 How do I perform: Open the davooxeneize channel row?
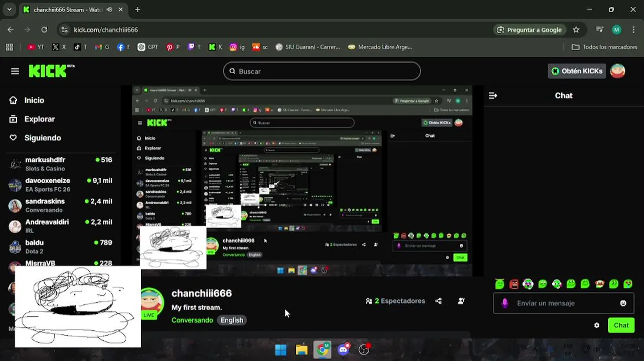pyautogui.click(x=61, y=185)
